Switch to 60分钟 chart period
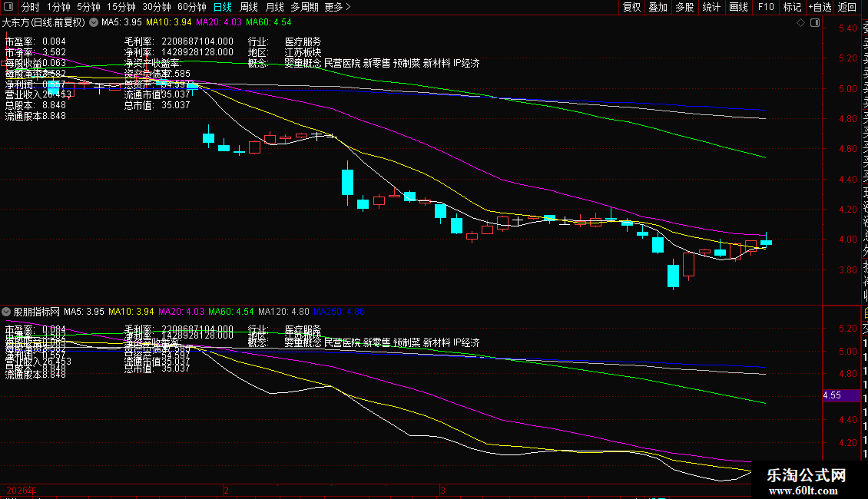The height and width of the screenshot is (499, 868). [x=192, y=8]
